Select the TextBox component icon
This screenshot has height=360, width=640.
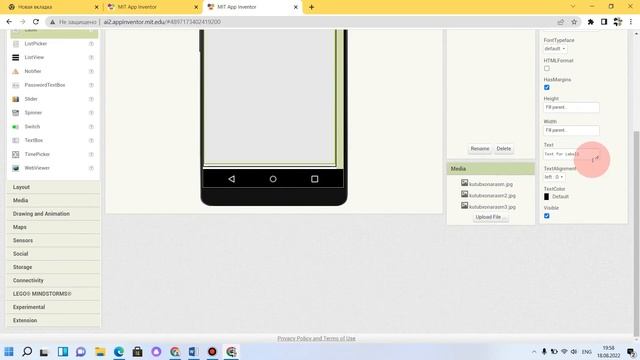click(x=16, y=140)
